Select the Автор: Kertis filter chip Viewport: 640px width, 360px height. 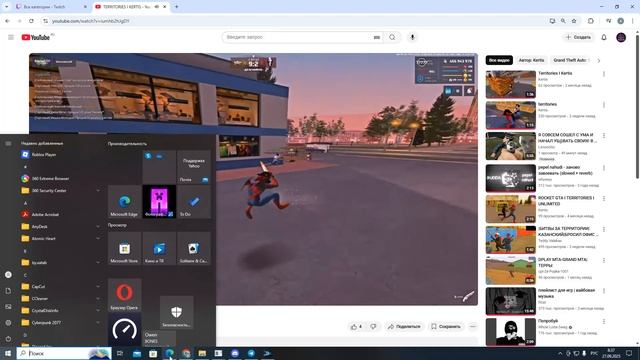tap(531, 60)
